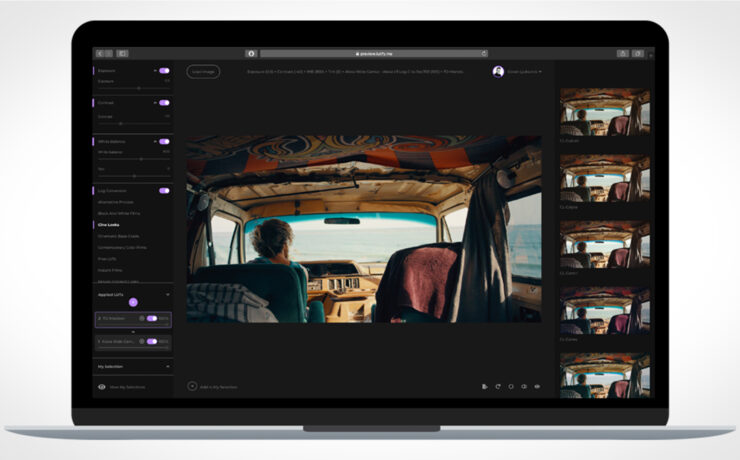Toggle the Alexa Wide Gamut LUT switch

152,341
